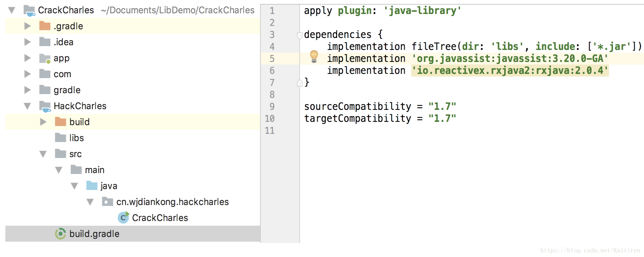The image size is (644, 257).
Task: Select the HackCharles module label
Action: coord(80,106)
